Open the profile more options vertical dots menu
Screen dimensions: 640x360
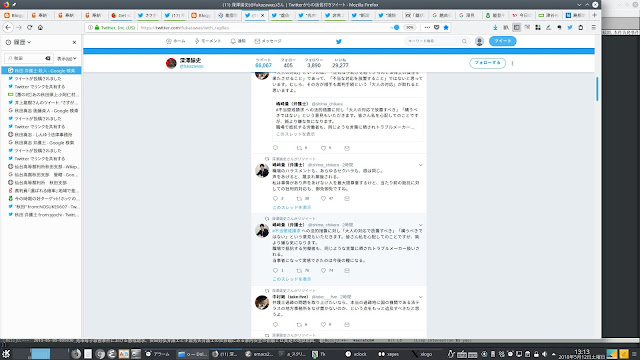click(513, 63)
